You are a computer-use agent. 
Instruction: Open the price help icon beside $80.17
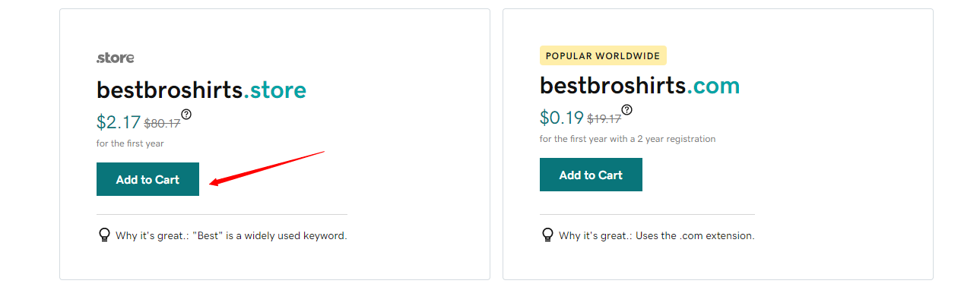pyautogui.click(x=186, y=114)
